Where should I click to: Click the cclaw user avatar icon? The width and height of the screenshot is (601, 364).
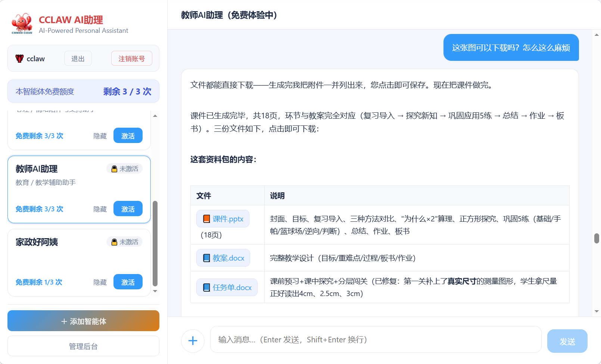pos(19,58)
